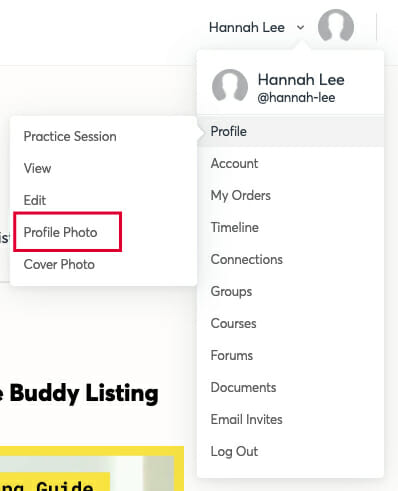Open the Timeline entry
Viewport: 398px width, 491px height.
tap(291, 227)
